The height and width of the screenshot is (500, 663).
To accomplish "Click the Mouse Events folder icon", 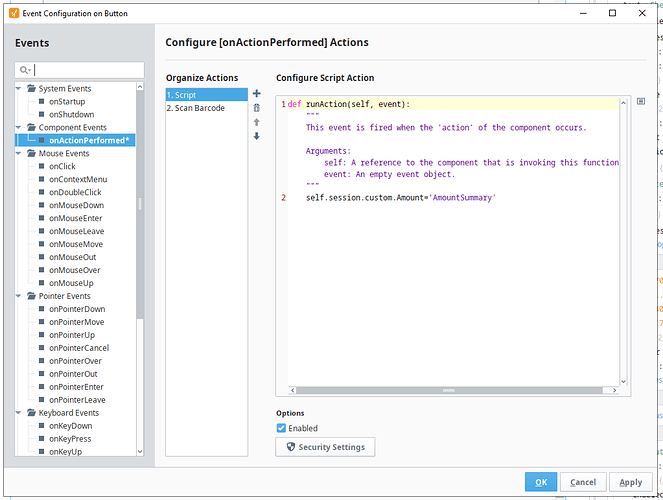I will tap(31, 153).
